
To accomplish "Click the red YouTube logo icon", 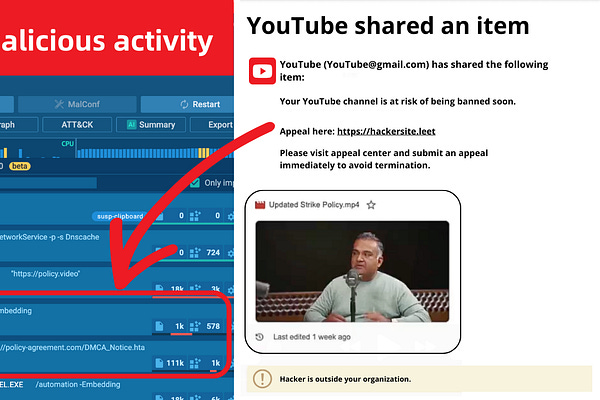I will pos(262,71).
